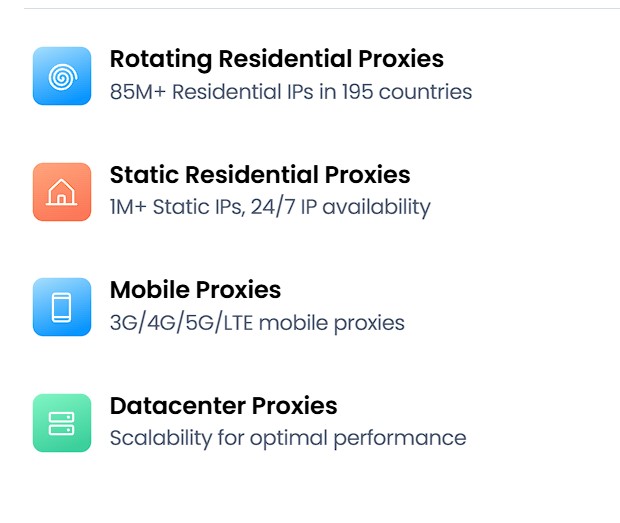Click "1M+ Static IPs, 24/7 IP availability" description

(x=269, y=208)
